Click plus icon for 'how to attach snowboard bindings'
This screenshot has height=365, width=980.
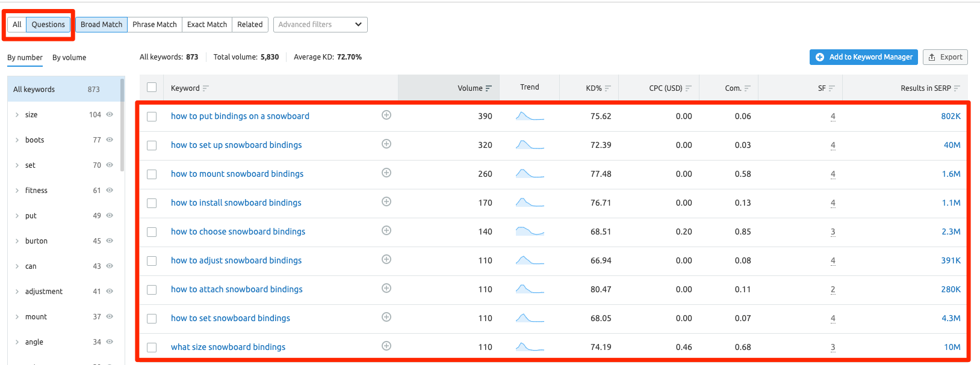coord(386,288)
